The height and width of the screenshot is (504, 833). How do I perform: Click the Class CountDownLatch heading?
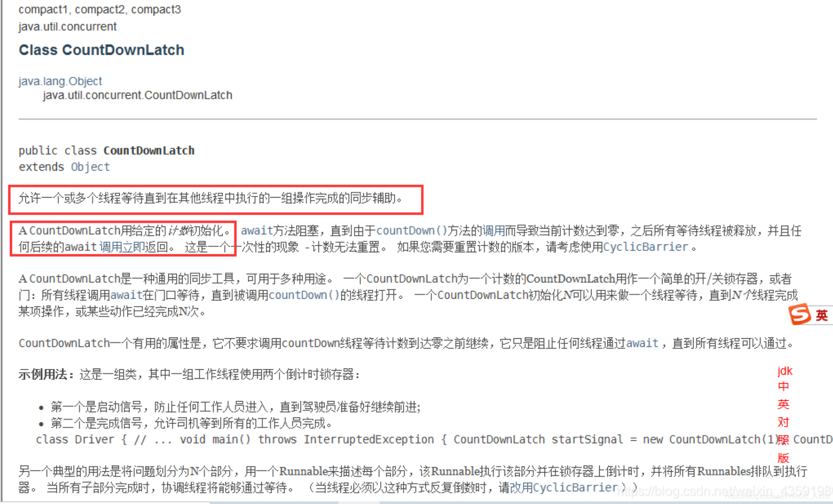pos(102,50)
